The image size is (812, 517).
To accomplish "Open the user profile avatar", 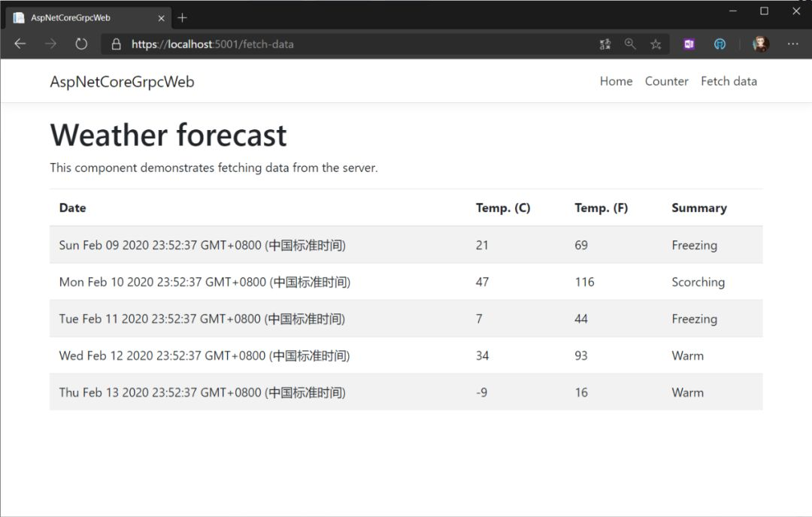I will (x=761, y=44).
